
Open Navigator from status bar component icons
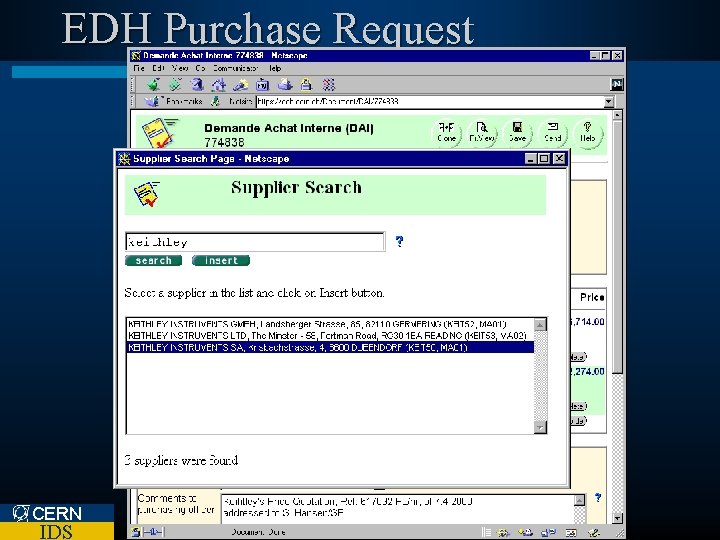[503, 533]
